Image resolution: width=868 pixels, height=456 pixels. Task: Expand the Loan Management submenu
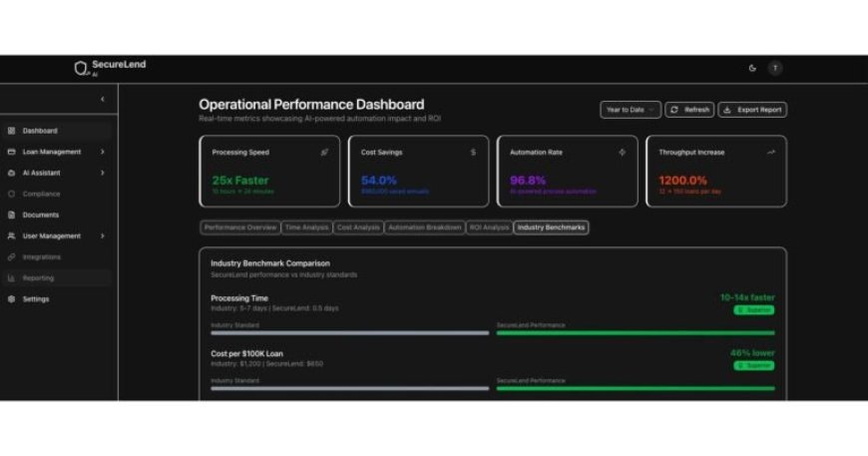(x=102, y=152)
